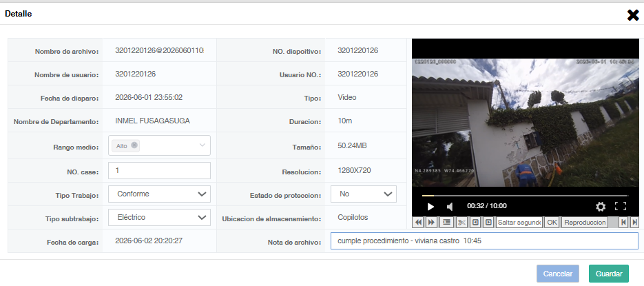Click the Duracion value 10m
The image size is (644, 286).
click(345, 121)
